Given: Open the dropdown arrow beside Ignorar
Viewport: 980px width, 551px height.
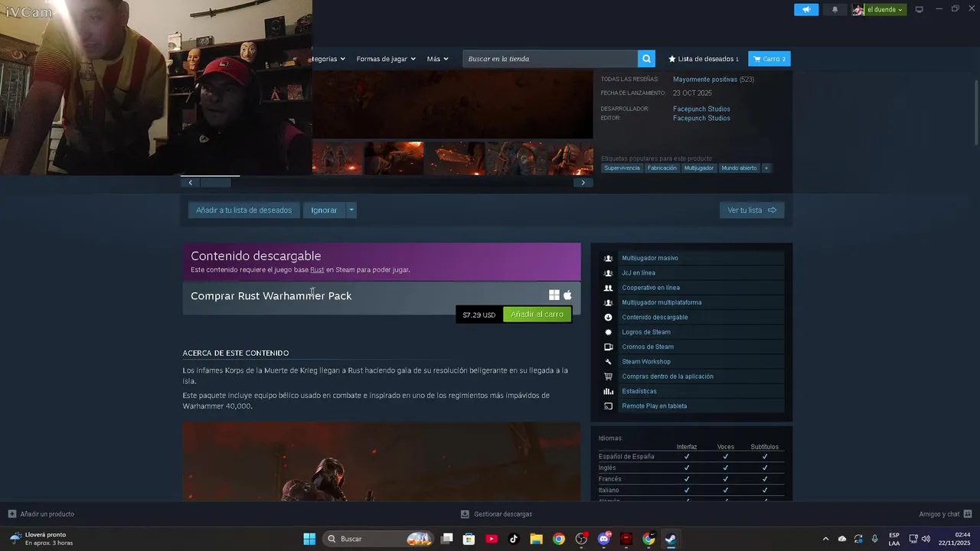Looking at the screenshot, I should click(x=351, y=210).
